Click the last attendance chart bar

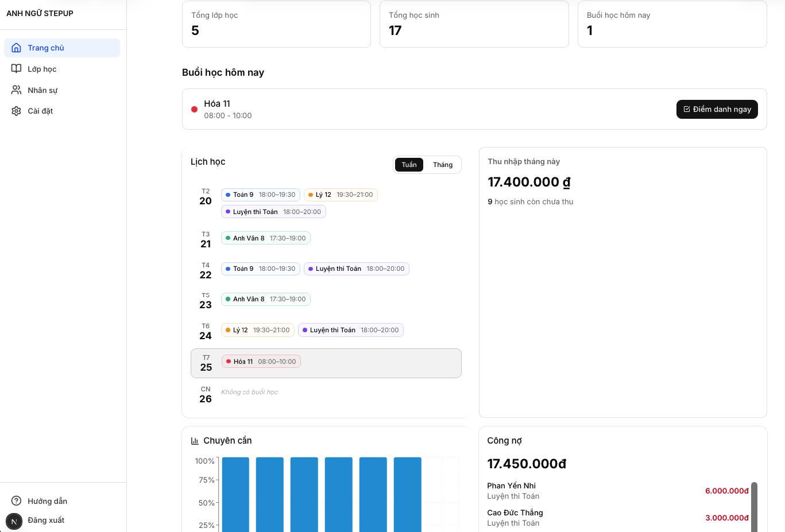coord(408,495)
